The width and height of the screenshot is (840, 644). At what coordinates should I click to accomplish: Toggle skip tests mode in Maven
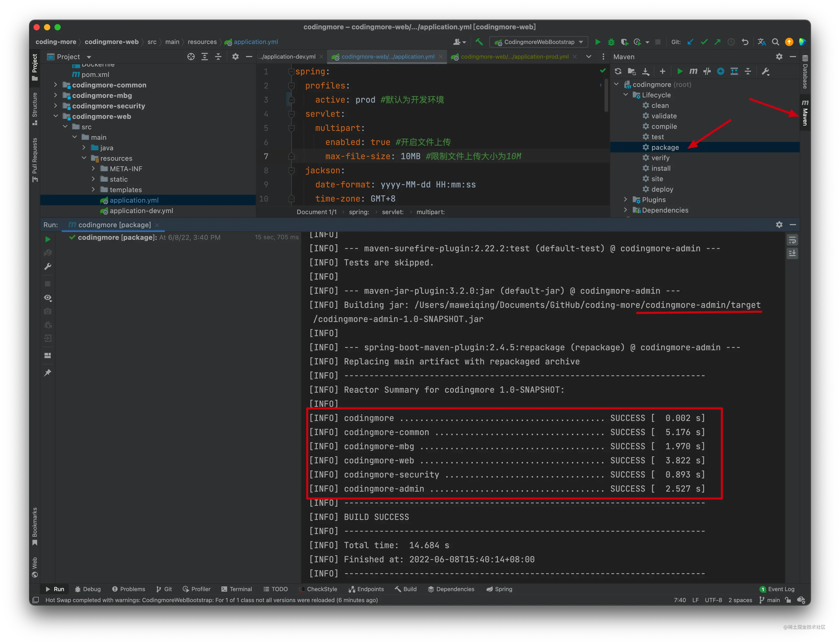[720, 71]
